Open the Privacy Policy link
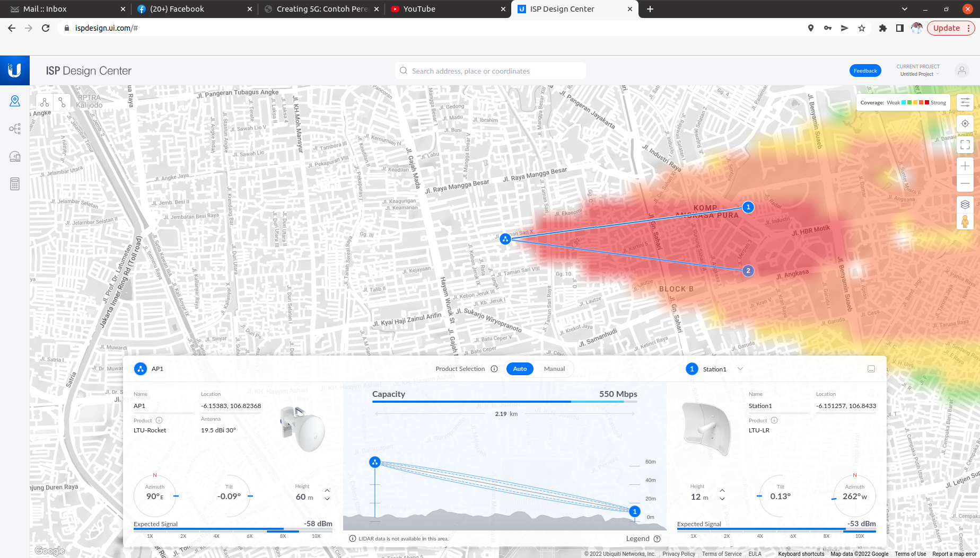Screen dimensions: 980x558 tap(678, 554)
